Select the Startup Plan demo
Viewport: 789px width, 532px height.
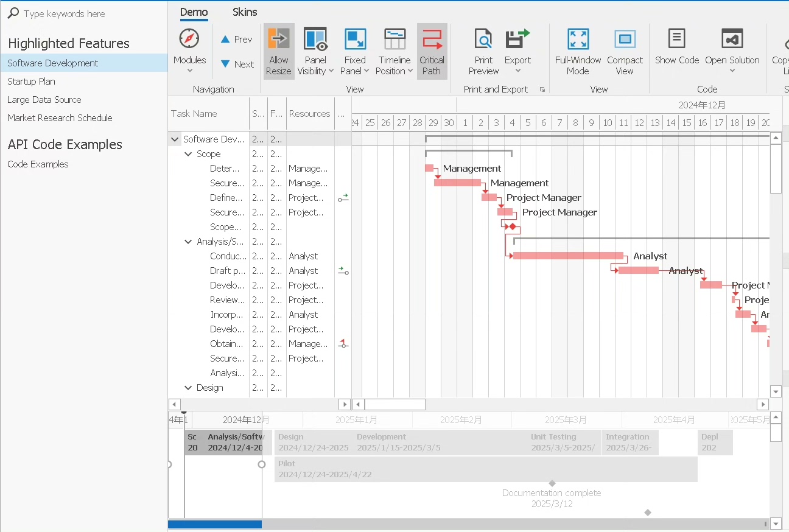click(31, 82)
